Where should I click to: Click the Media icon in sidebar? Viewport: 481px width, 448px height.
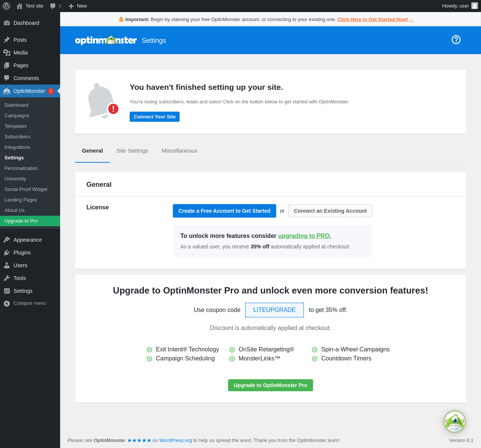point(7,53)
